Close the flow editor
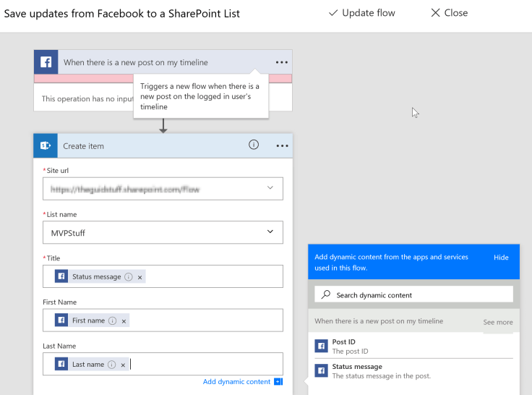The height and width of the screenshot is (395, 532). 449,13
